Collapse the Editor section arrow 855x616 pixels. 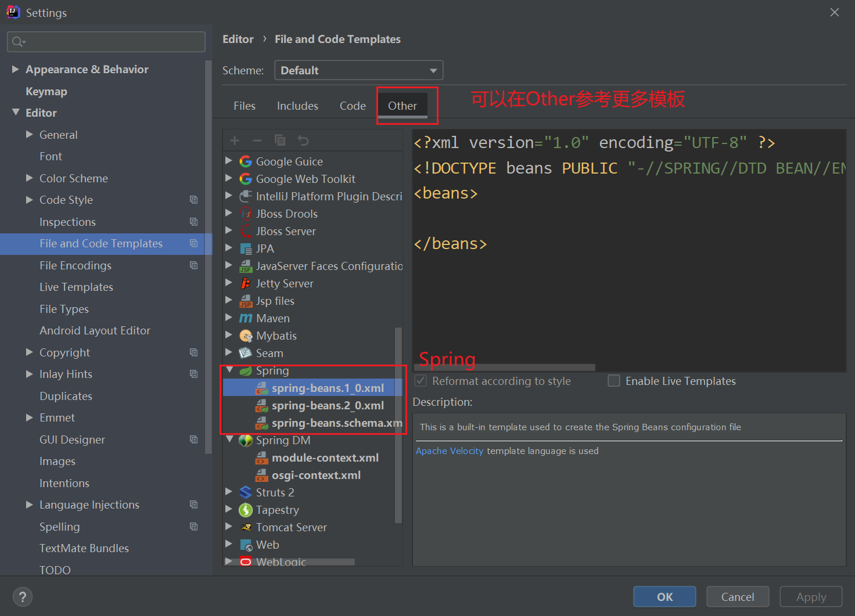(16, 112)
